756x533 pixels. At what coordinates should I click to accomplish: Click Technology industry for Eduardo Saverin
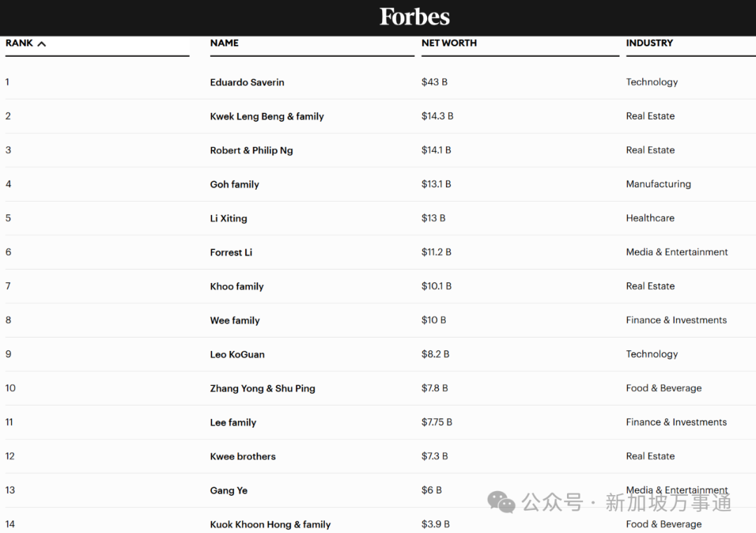point(652,83)
